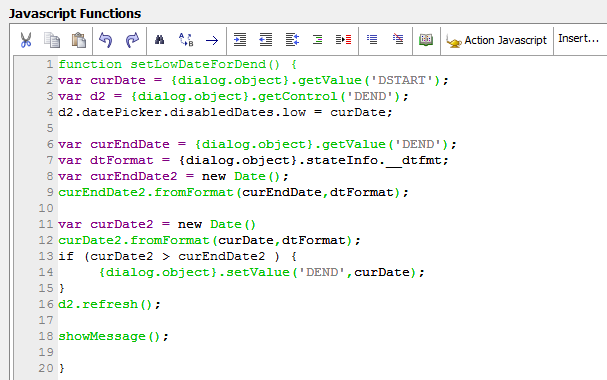This screenshot has width=607, height=380.
Task: Click on 'curEndDate' variable in line 6
Action: [130, 144]
